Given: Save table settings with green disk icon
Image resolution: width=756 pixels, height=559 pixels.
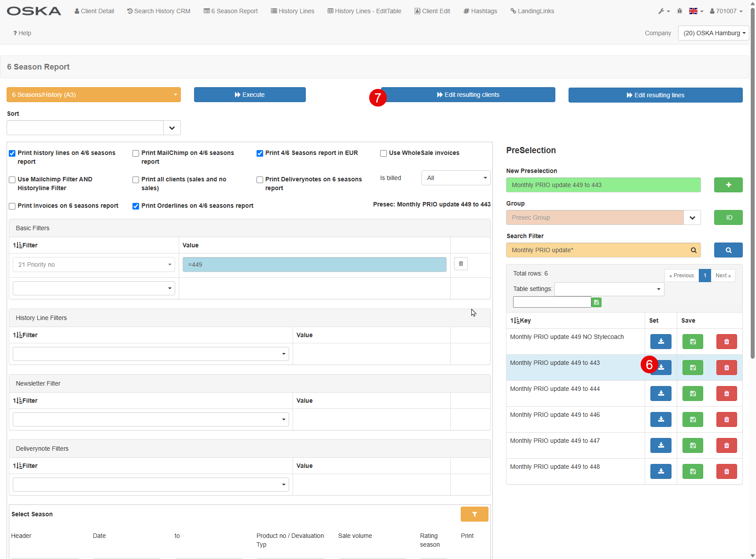Looking at the screenshot, I should click(x=596, y=302).
